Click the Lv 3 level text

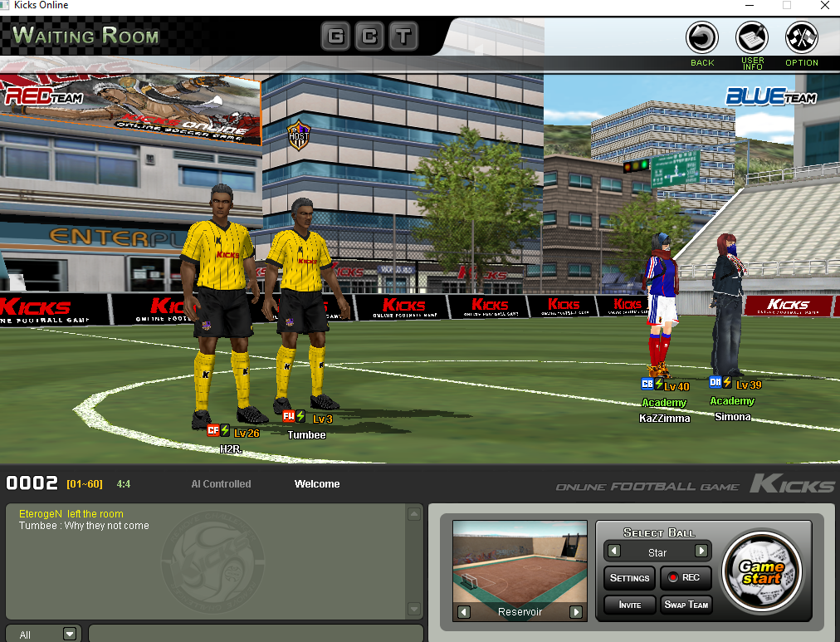coord(323,419)
